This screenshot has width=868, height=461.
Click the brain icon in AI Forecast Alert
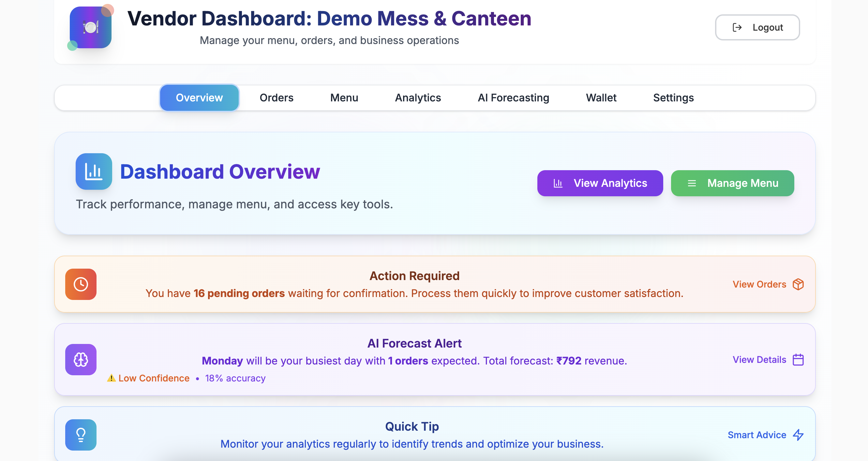pyautogui.click(x=81, y=360)
